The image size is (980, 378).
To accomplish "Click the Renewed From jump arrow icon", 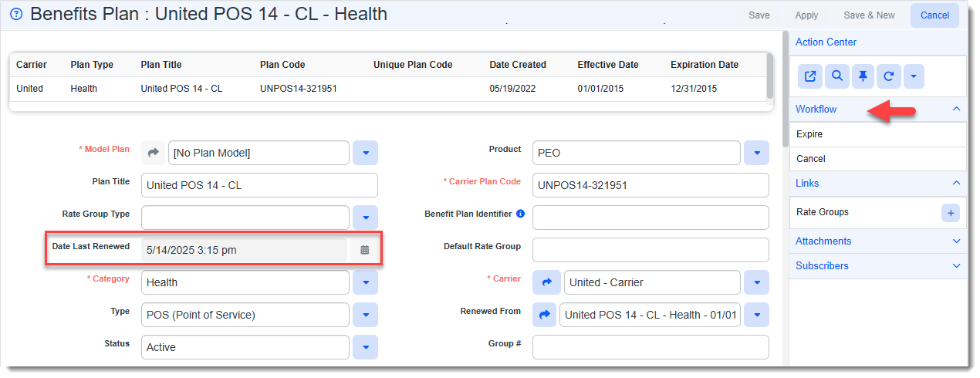I will pyautogui.click(x=544, y=315).
